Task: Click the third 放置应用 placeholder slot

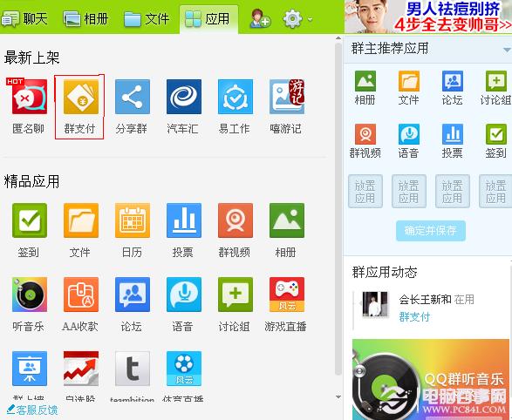Action: 452,192
